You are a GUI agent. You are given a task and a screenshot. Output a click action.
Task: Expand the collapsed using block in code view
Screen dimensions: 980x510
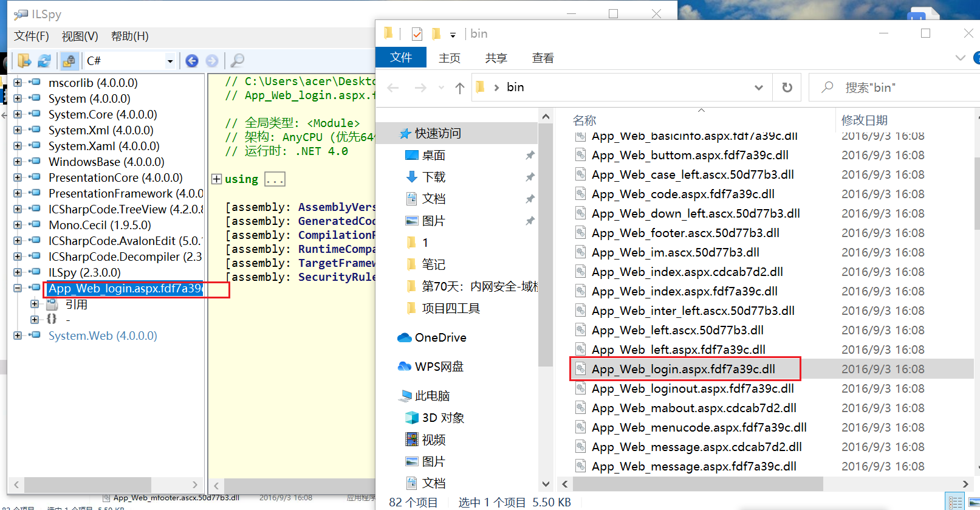coord(216,179)
